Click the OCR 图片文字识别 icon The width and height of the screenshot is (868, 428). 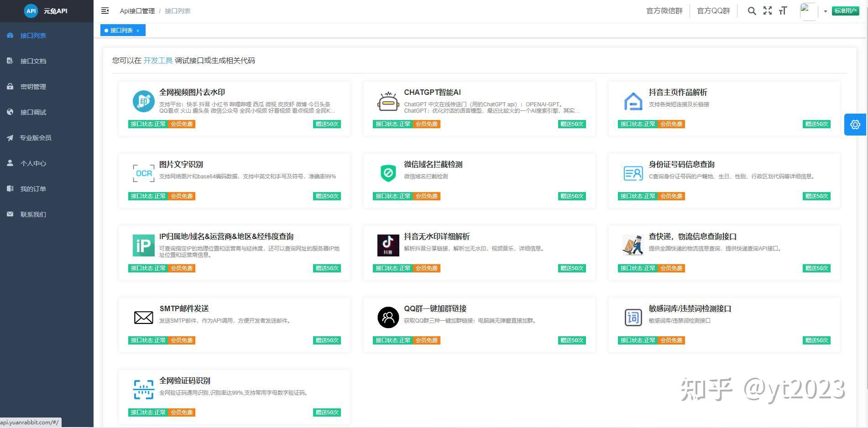pyautogui.click(x=143, y=173)
